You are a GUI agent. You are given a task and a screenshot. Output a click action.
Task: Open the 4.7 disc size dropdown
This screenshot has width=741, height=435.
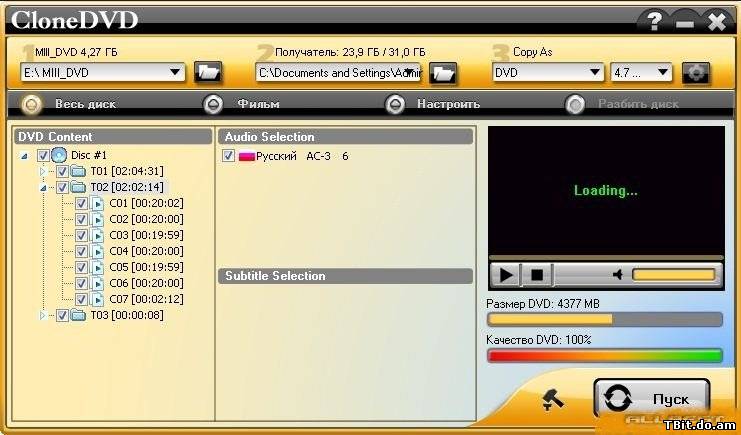click(x=663, y=73)
